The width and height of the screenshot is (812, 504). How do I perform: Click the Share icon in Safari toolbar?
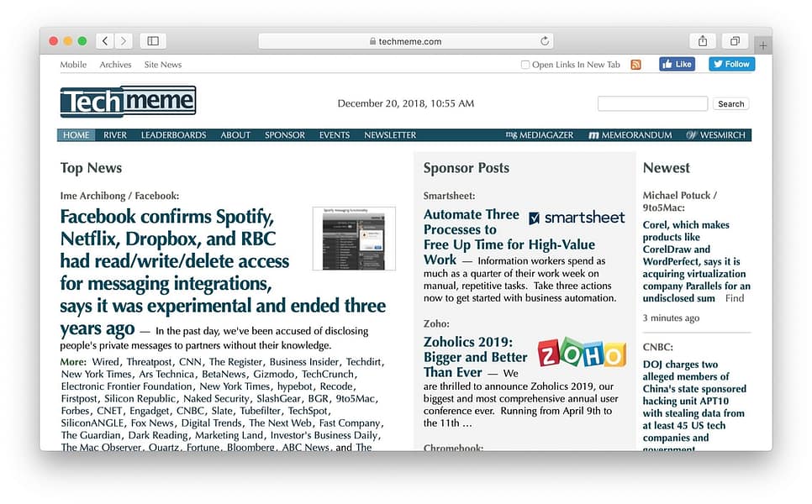tap(702, 40)
